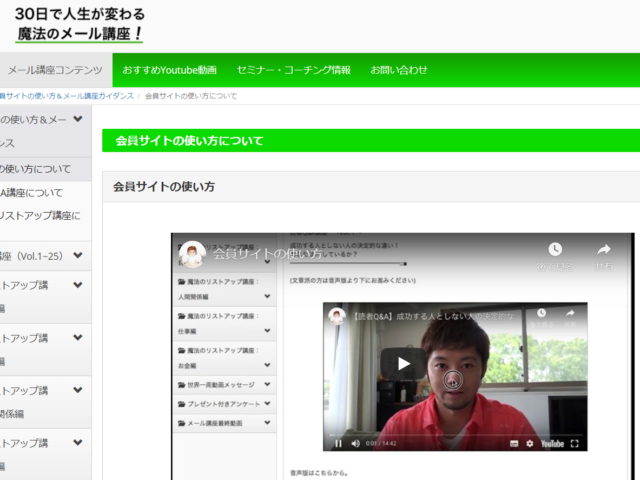
Task: Expand お金編 chevron inside video
Action: [267, 364]
